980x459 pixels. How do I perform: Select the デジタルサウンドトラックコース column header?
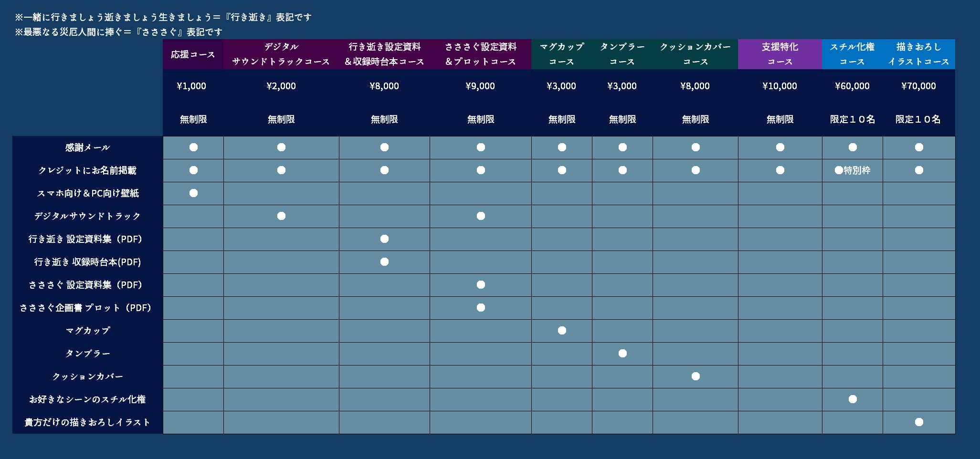pyautogui.click(x=281, y=54)
